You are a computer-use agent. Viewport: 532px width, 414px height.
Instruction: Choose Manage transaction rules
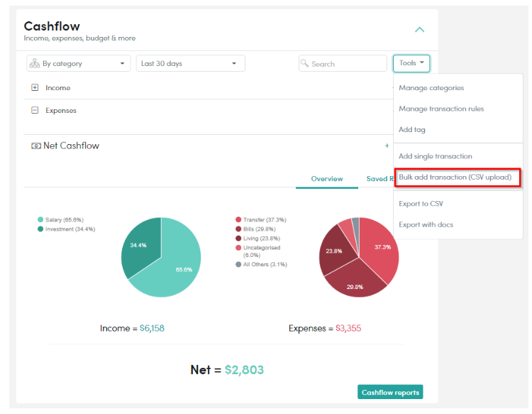click(x=441, y=109)
